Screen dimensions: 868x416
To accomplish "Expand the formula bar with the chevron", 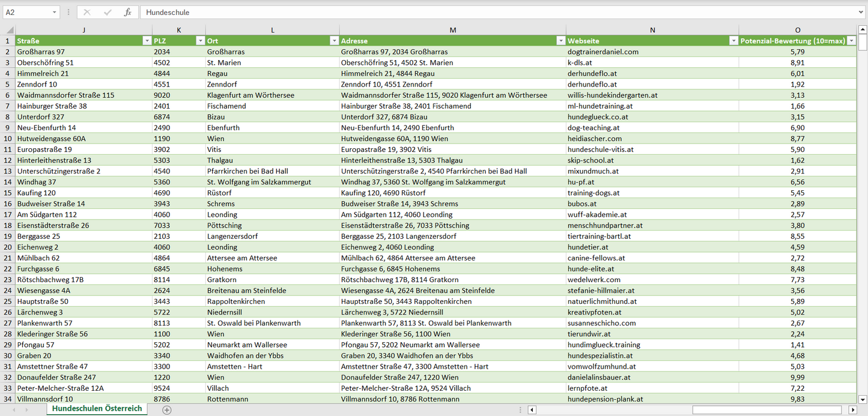I will click(x=861, y=12).
